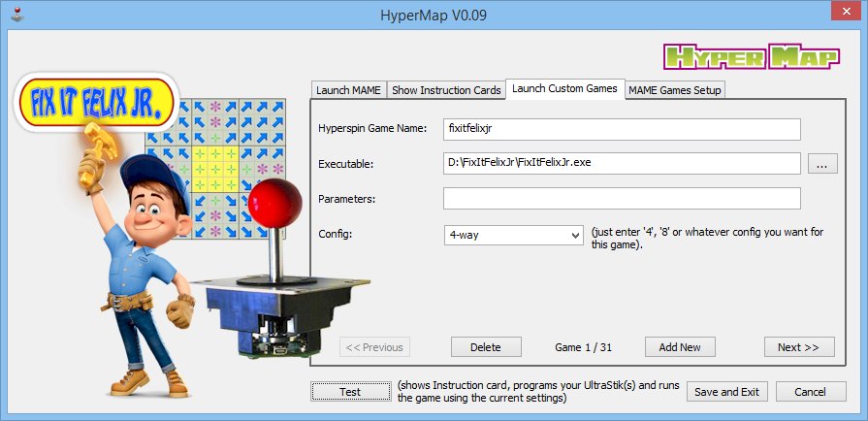Browse for executable with the ... button
868x421 pixels.
click(x=822, y=164)
